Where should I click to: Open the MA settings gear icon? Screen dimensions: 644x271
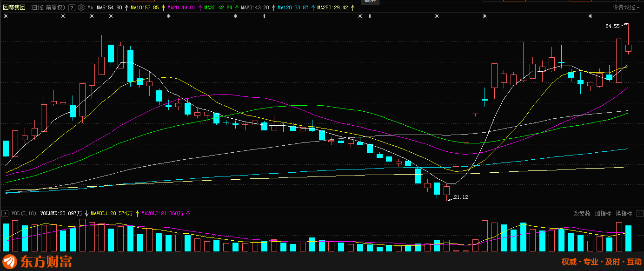pos(81,8)
